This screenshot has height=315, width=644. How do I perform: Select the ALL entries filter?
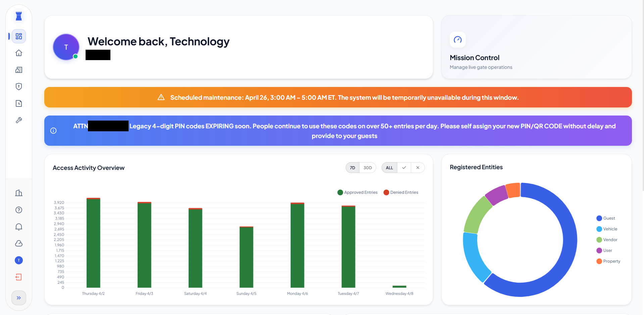coord(389,168)
